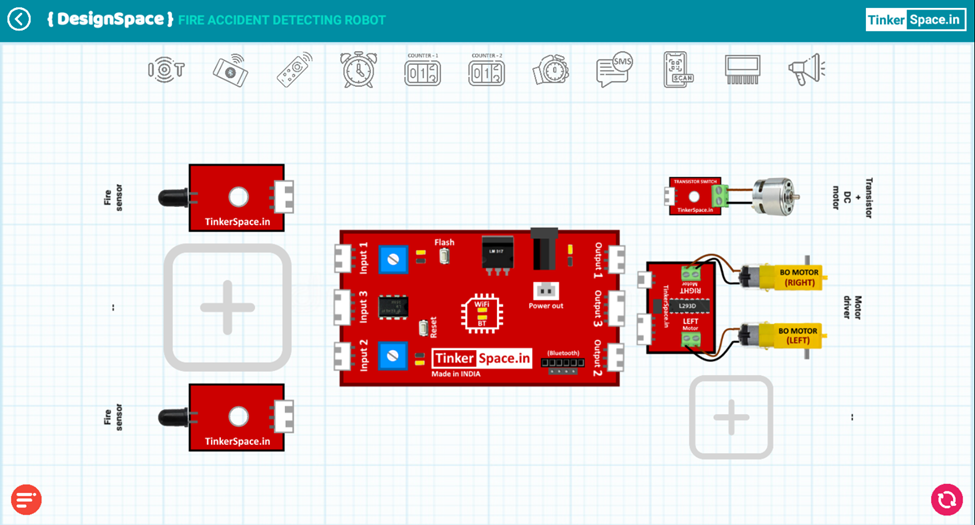
Task: Click the lower 'Fire sensor' label
Action: (x=113, y=417)
